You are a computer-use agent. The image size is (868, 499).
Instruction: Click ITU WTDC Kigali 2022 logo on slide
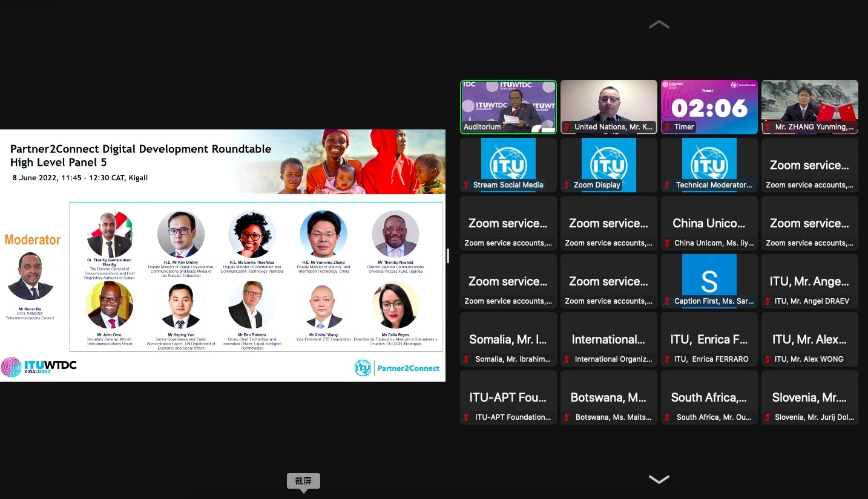(39, 367)
